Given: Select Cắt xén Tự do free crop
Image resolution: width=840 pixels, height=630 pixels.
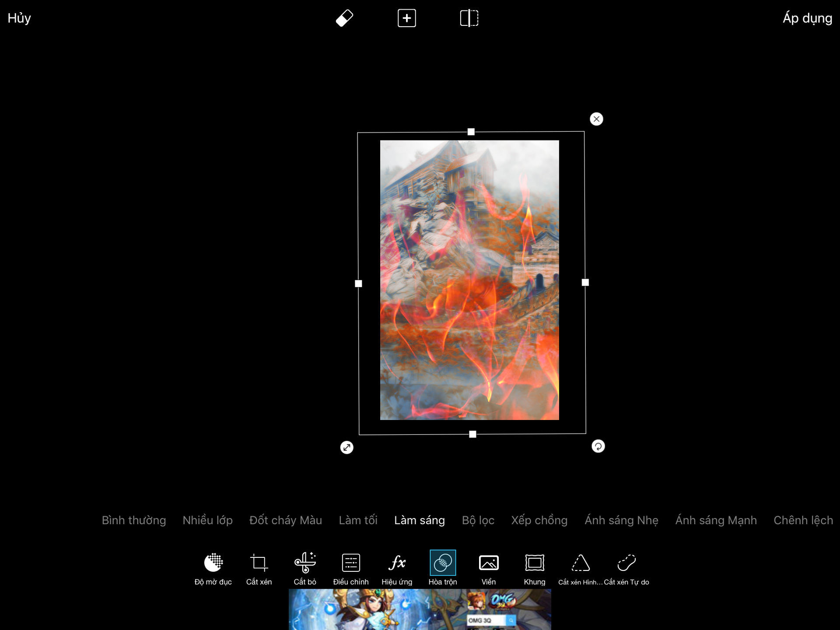Looking at the screenshot, I should 626,569.
